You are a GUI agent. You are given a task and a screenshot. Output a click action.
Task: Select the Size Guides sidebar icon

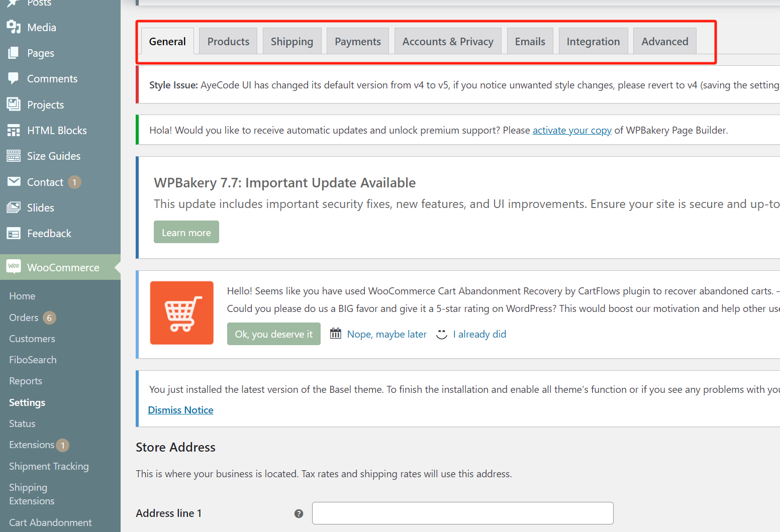point(14,156)
